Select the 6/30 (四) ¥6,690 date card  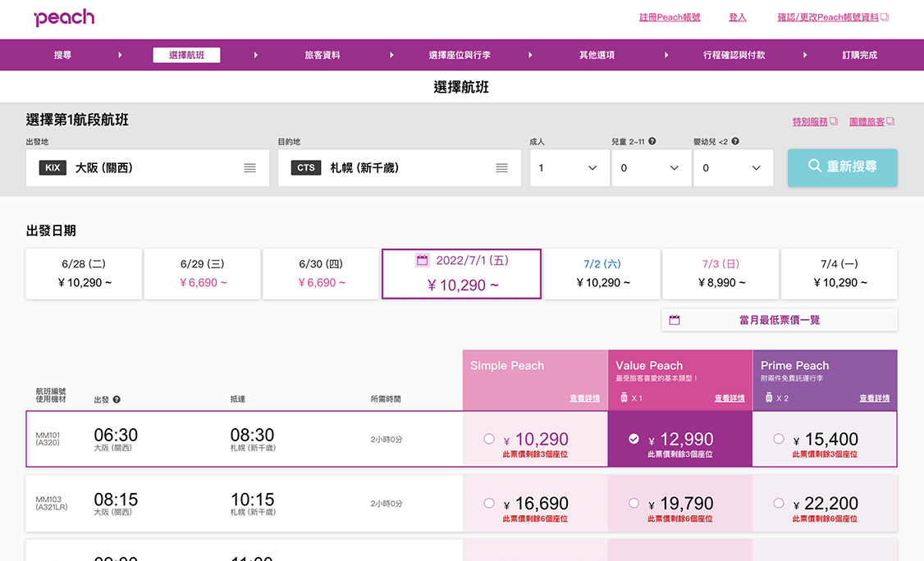click(321, 274)
